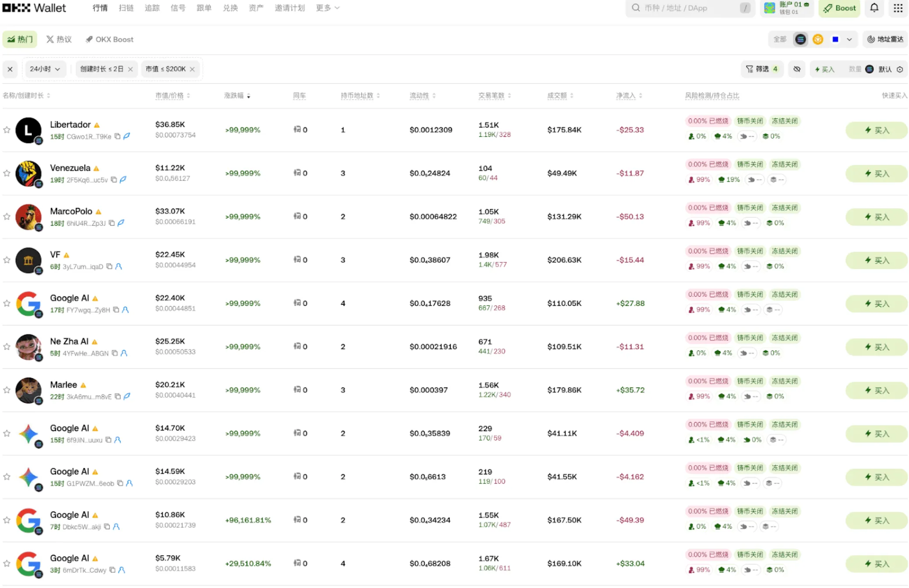Copy Libertador contract address icon

[118, 136]
